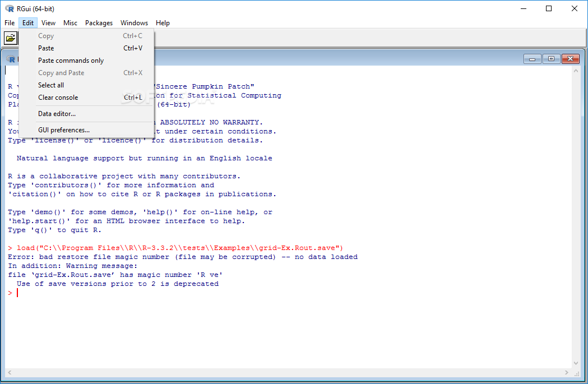Click the horizontal scrollbar left arrow

10,372
